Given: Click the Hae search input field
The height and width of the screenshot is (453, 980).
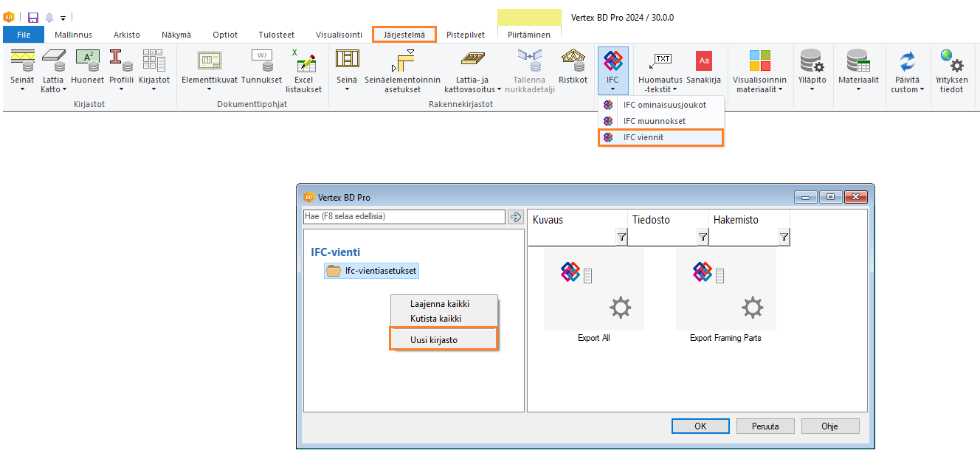Looking at the screenshot, I should 404,217.
